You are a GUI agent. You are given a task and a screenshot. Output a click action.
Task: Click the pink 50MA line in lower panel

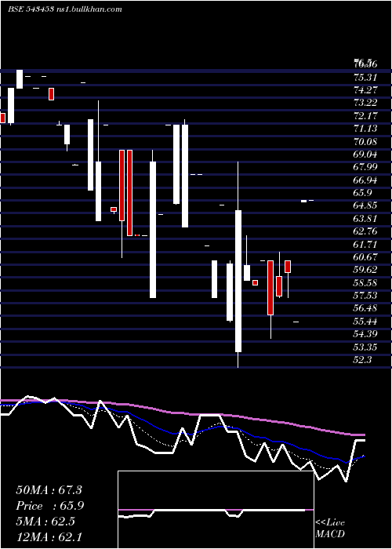tap(182, 413)
